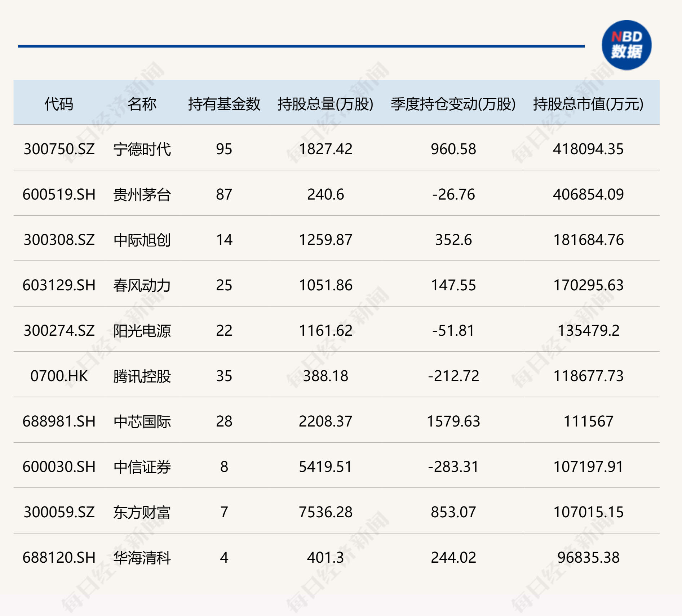682x616 pixels.
Task: Click the name 中芯国际
Action: 142,421
